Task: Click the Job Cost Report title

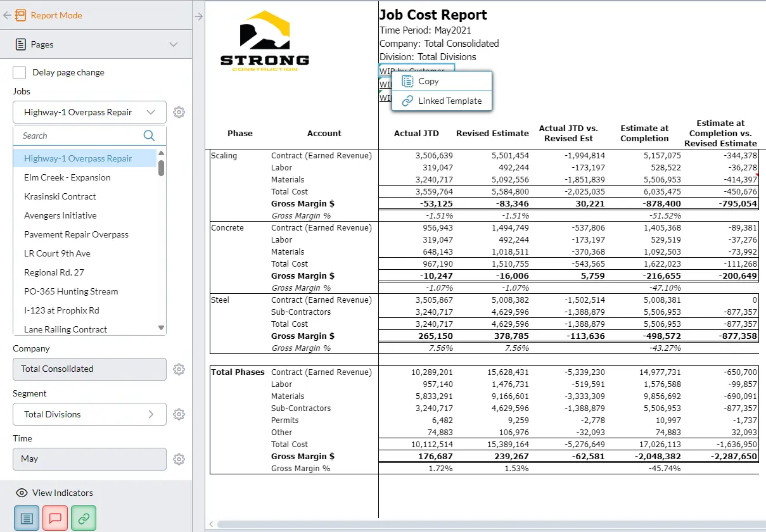Action: tap(433, 15)
